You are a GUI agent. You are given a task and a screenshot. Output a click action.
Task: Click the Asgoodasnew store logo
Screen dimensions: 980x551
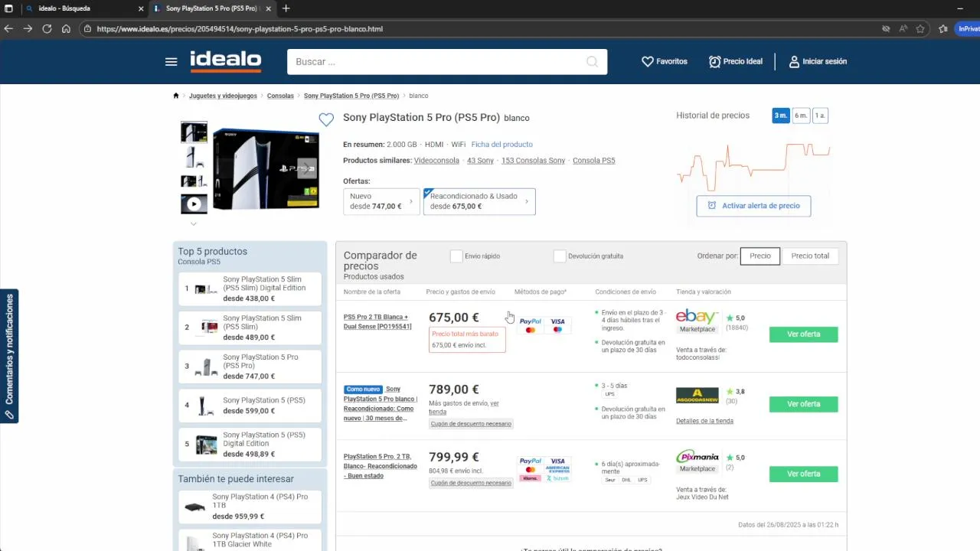point(697,396)
